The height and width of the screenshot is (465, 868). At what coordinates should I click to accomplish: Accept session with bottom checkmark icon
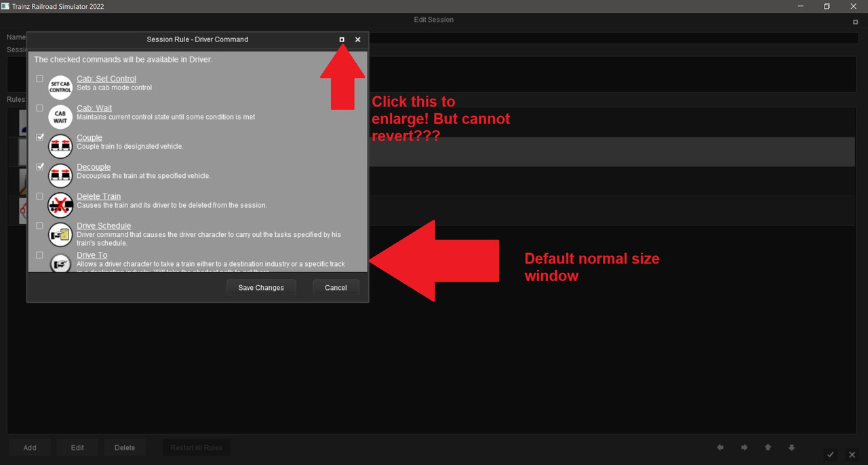[x=830, y=454]
